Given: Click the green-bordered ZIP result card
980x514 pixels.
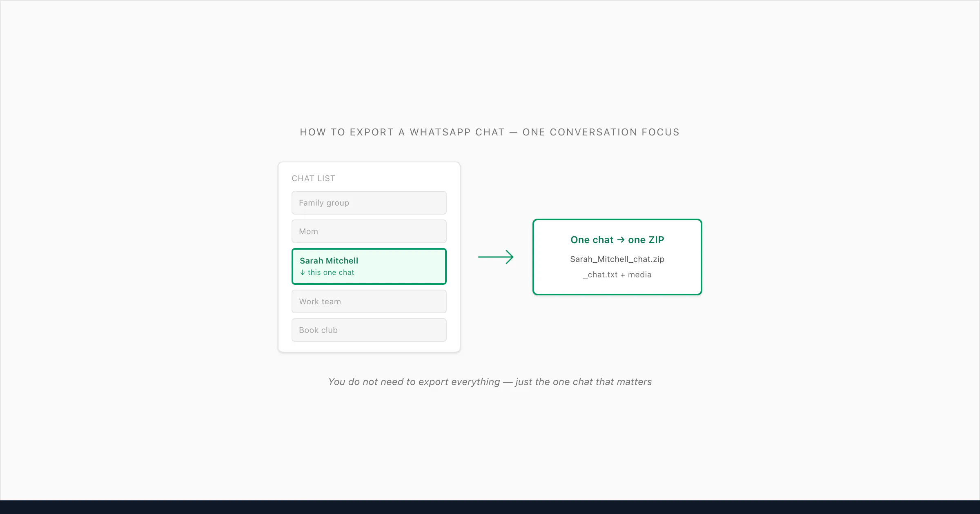Looking at the screenshot, I should (617, 257).
